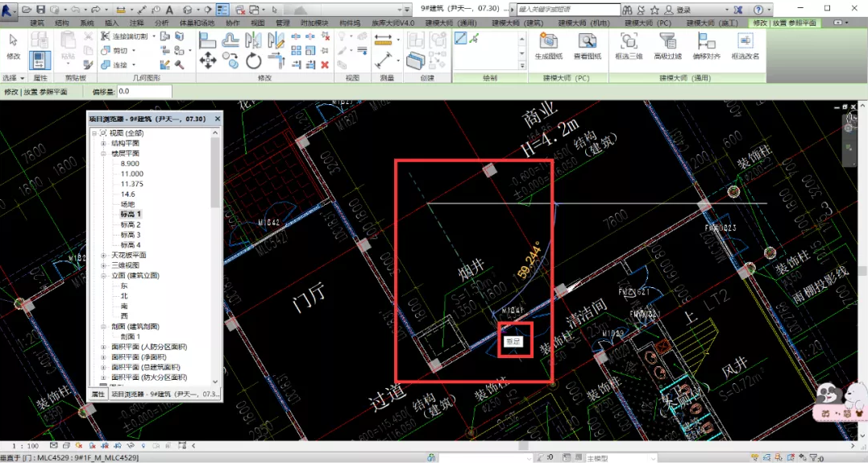Screen dimensions: 868x463
Task: Select the Text tool (A) in quick access toolbar
Action: point(169,9)
